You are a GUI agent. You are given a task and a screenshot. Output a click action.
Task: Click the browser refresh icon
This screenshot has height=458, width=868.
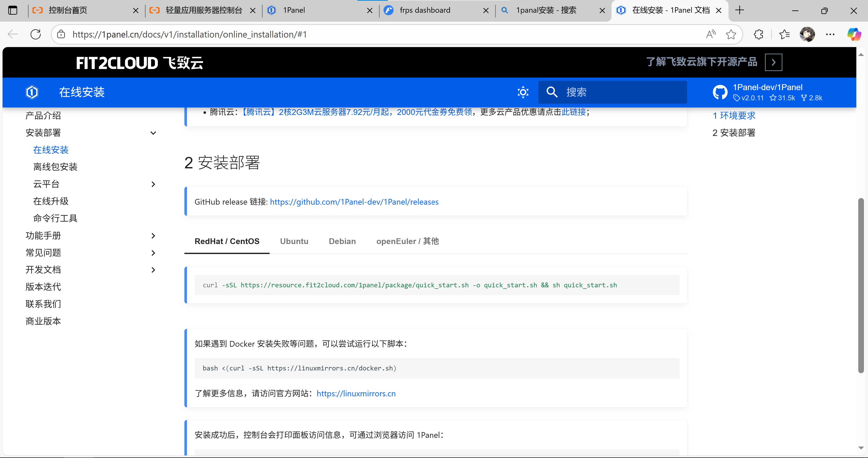(x=35, y=34)
